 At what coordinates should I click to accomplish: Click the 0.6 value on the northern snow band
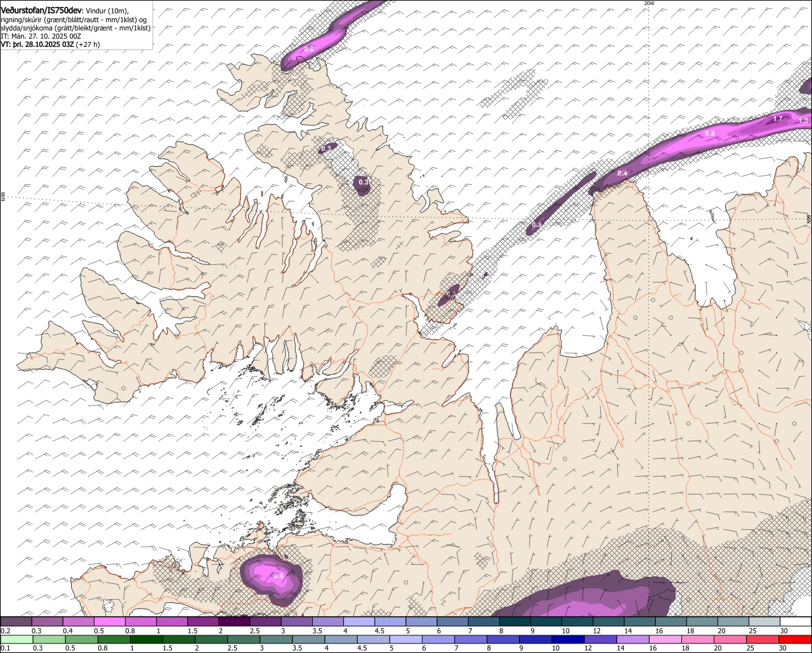click(309, 49)
